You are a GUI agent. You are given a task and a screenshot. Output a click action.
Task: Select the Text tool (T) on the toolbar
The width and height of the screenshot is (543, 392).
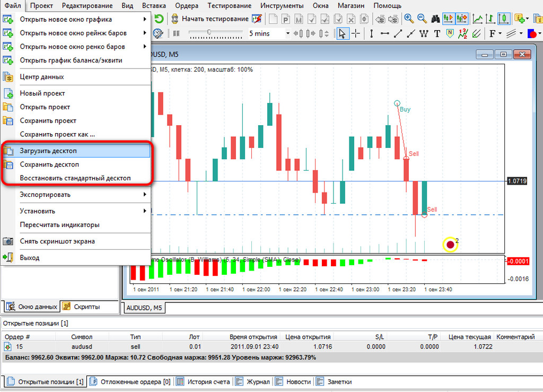tap(436, 33)
